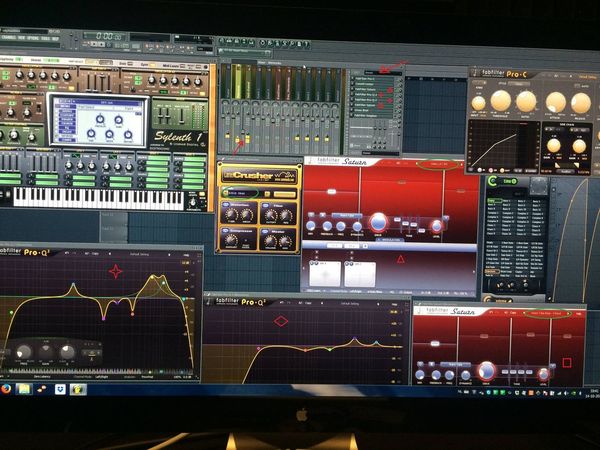Viewport: 600px width, 450px height.
Task: Click the Attack knob in FabFilter Pro-C
Action: 555,102
